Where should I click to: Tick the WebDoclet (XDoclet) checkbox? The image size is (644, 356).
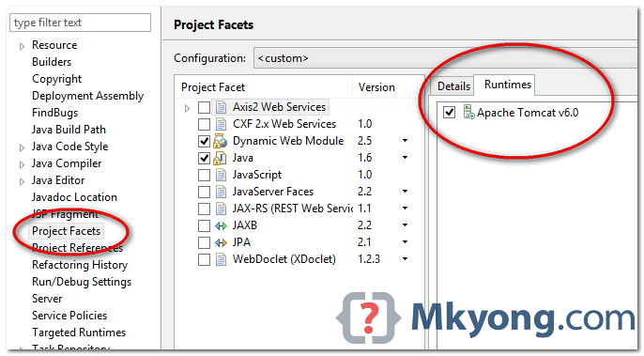click(x=204, y=259)
